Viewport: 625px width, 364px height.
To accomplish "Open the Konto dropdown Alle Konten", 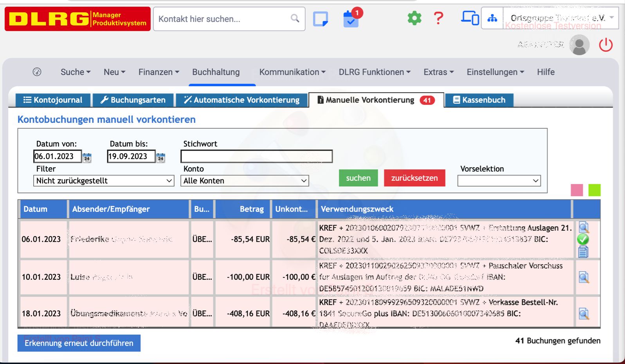I will click(245, 180).
